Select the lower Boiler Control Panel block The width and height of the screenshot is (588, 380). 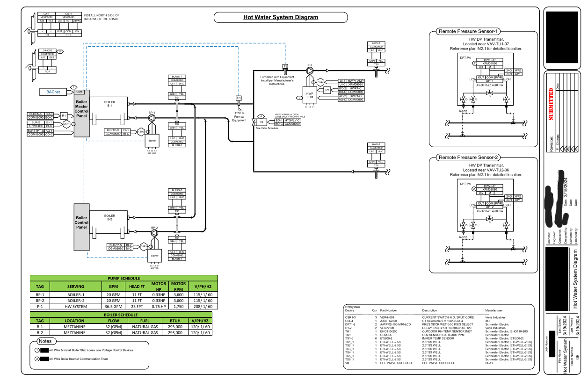(81, 227)
